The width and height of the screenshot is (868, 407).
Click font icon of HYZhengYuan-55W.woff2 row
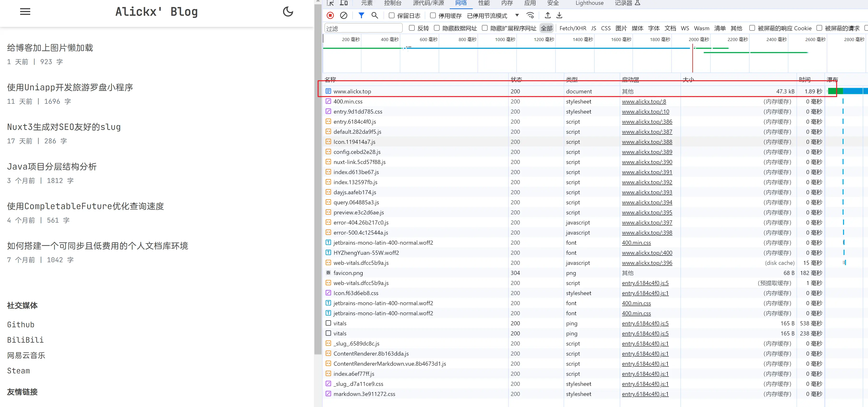(x=328, y=252)
